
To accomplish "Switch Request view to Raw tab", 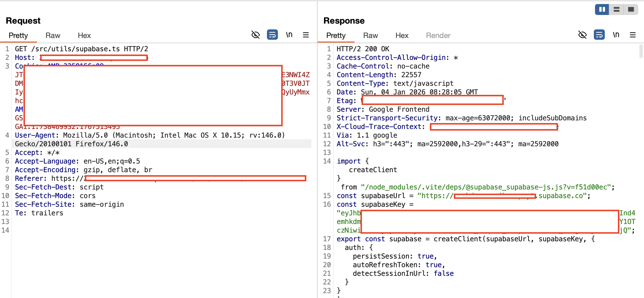I will (x=53, y=35).
